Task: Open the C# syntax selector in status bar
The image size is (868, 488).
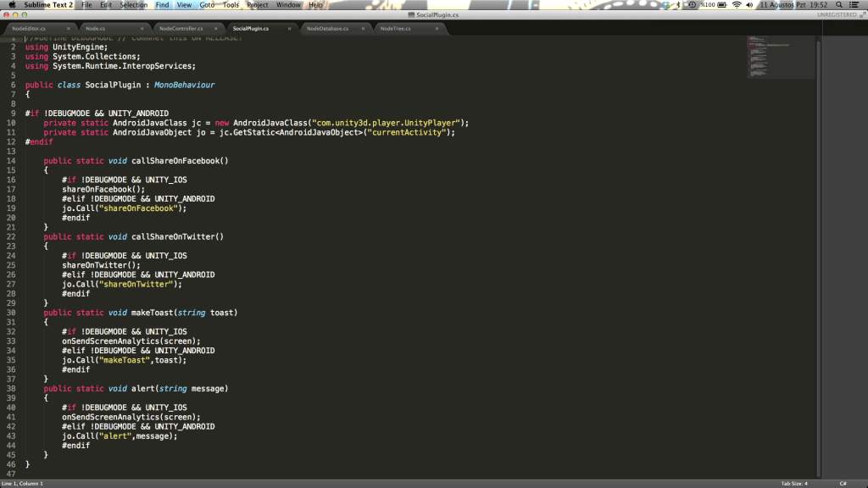Action: pos(843,483)
